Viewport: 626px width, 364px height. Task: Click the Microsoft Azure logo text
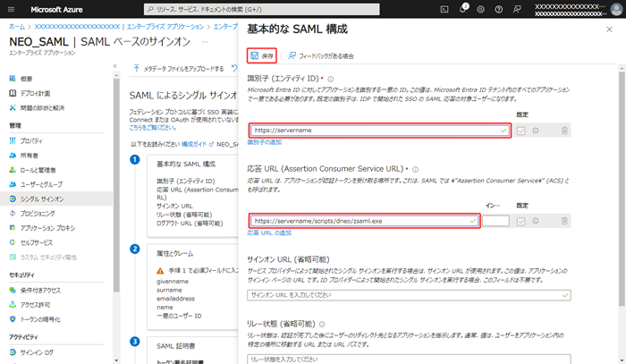coord(56,10)
